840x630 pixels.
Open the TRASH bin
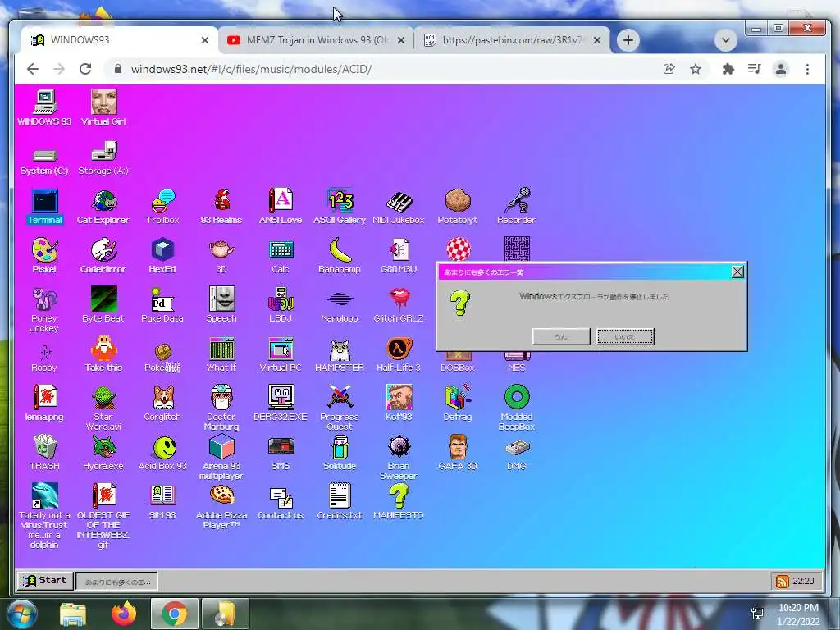(x=44, y=453)
